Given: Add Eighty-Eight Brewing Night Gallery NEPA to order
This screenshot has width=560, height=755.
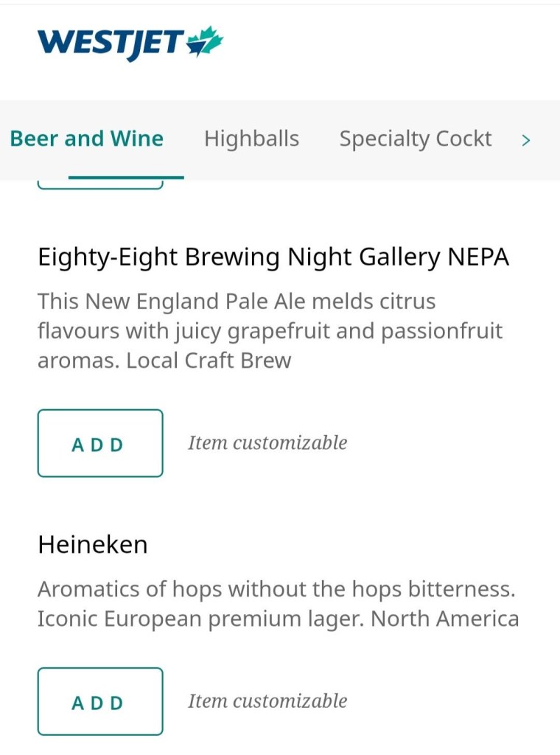Looking at the screenshot, I should click(x=100, y=443).
